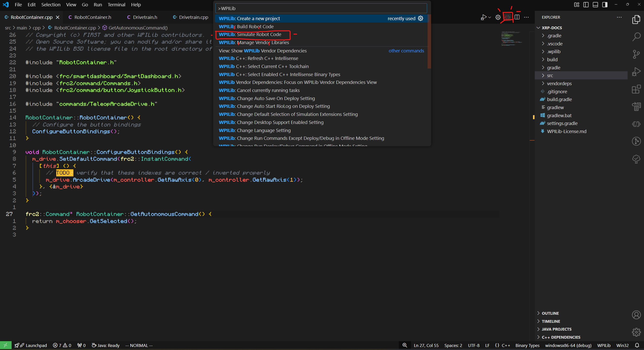Open the Terminal menu

[116, 5]
